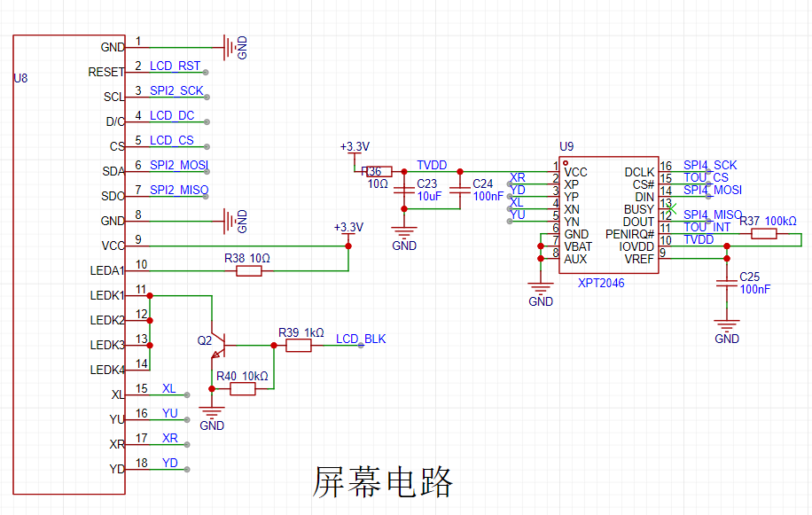Click YU net label on U9 YN pin

[518, 215]
